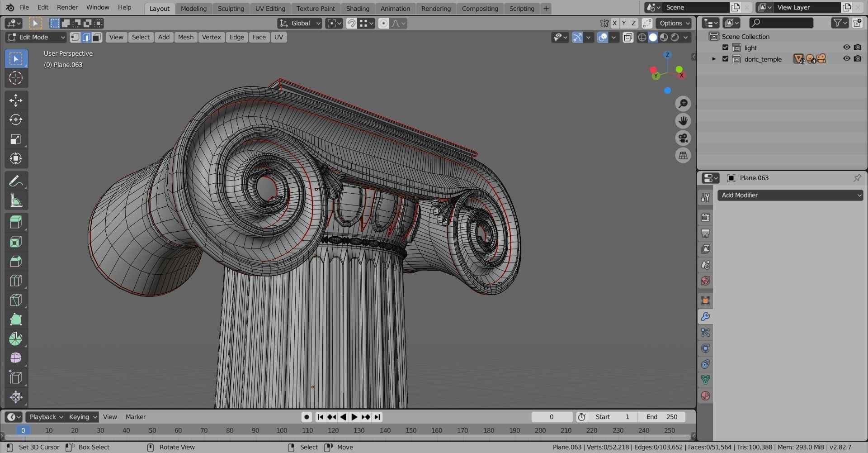The image size is (868, 453).
Task: Choose the Knife tool
Action: tap(16, 300)
